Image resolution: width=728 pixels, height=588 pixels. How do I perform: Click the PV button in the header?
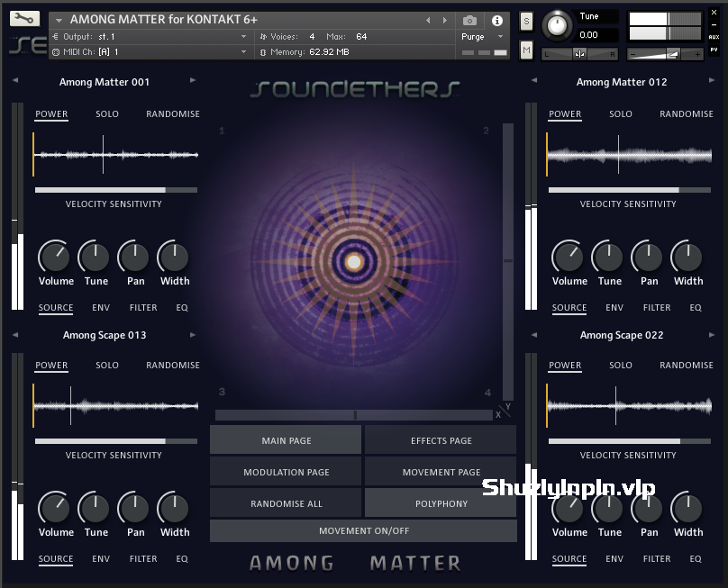point(714,50)
